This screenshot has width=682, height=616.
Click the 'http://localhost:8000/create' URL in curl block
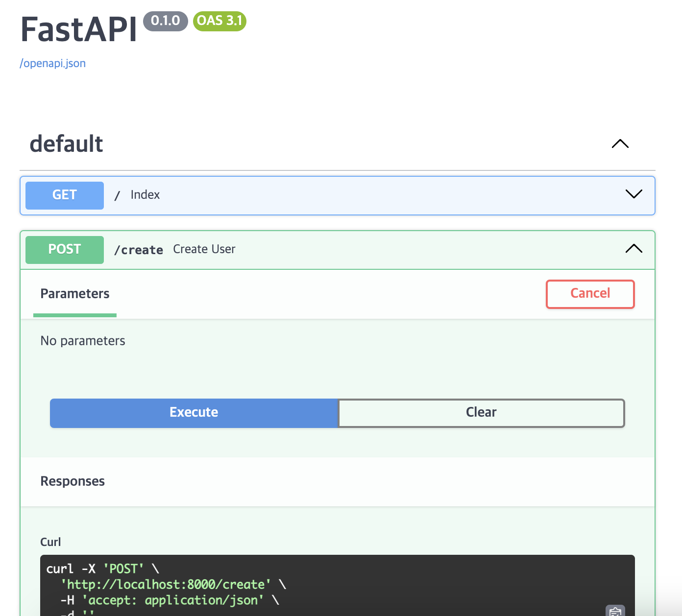[166, 584]
